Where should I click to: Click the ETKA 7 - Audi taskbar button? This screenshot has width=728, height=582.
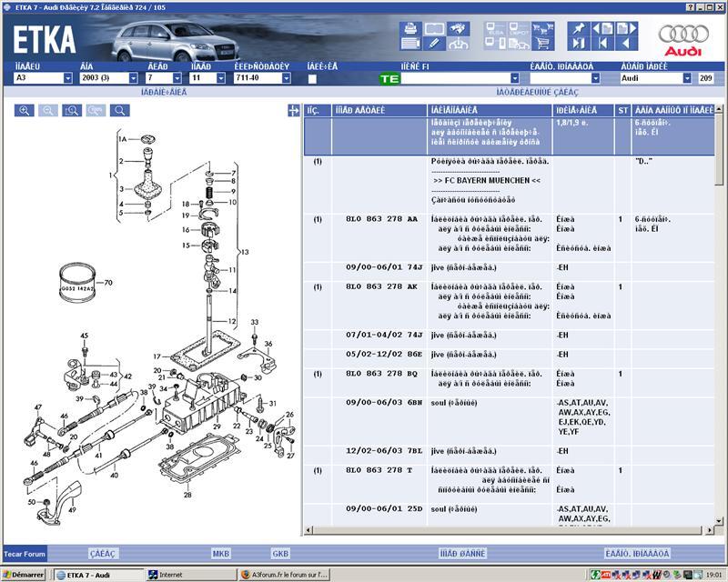[x=98, y=575]
